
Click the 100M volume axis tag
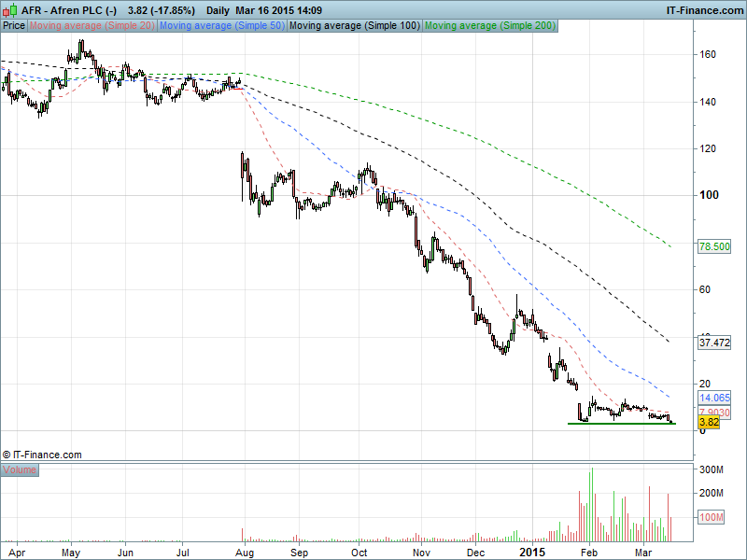pos(712,517)
